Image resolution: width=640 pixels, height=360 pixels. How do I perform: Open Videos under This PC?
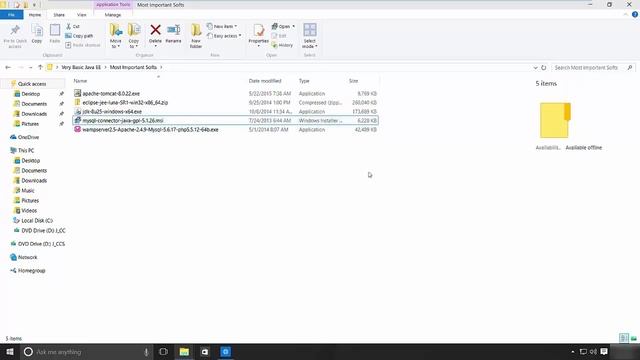coord(29,211)
